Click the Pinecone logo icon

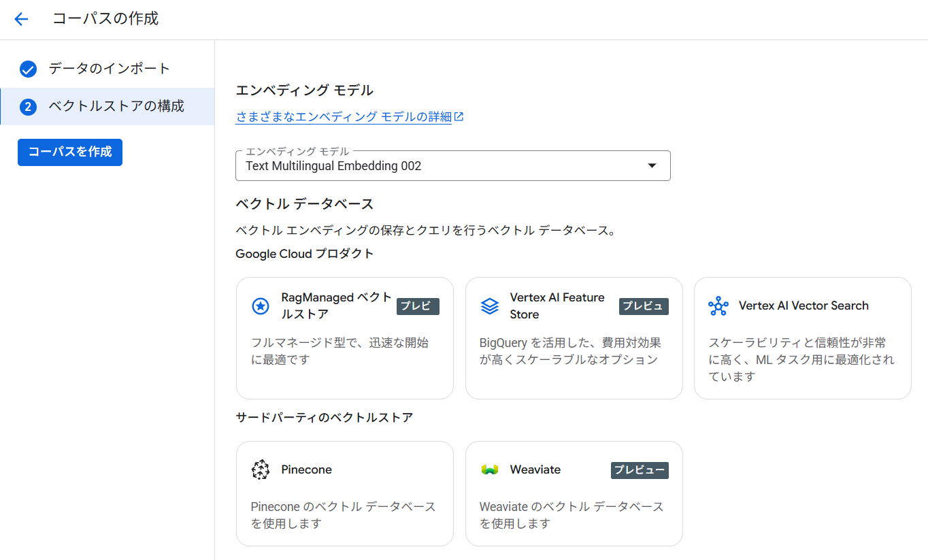pyautogui.click(x=260, y=470)
